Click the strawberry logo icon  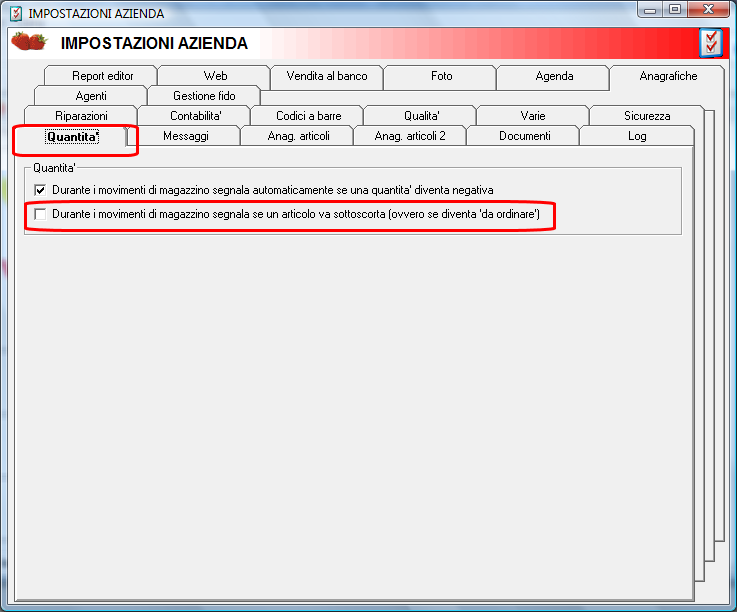coord(29,41)
